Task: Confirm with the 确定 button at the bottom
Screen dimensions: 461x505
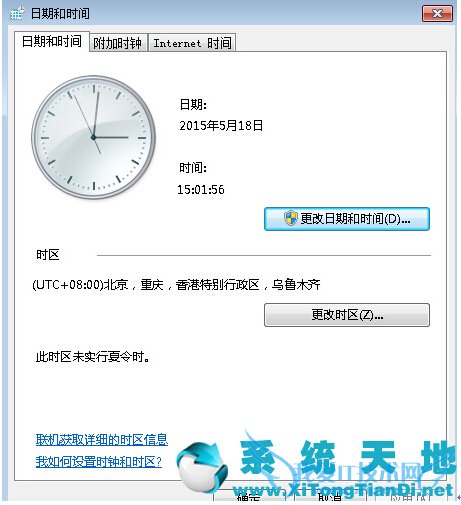Action: (x=249, y=497)
